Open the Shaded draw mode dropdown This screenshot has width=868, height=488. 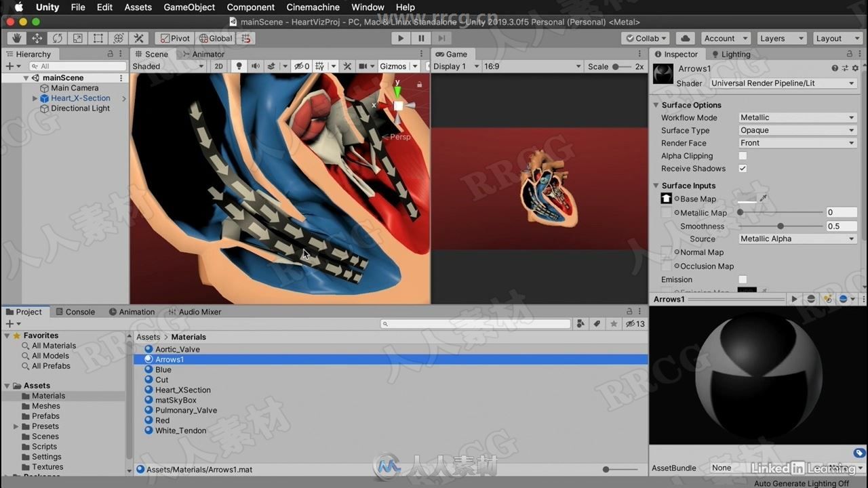[168, 66]
